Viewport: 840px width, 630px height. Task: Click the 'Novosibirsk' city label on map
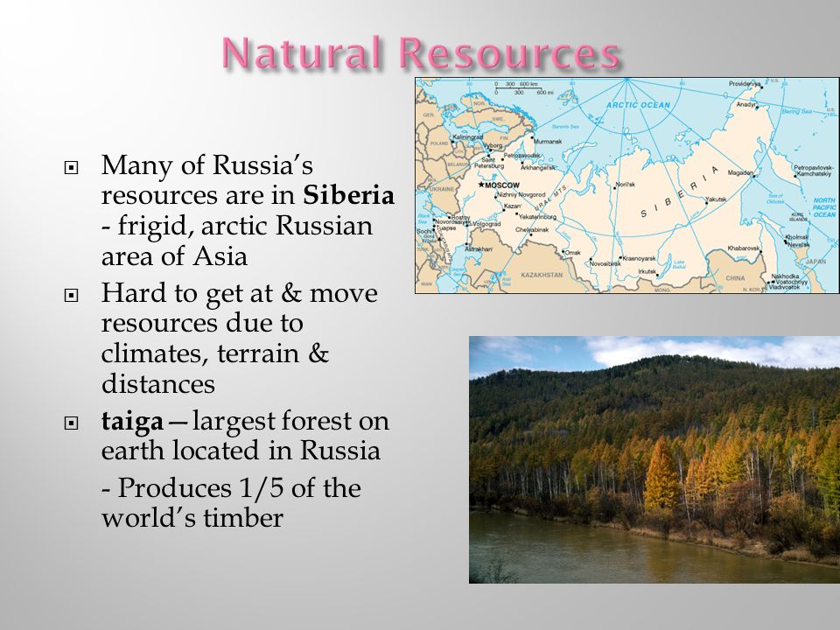coord(605,263)
